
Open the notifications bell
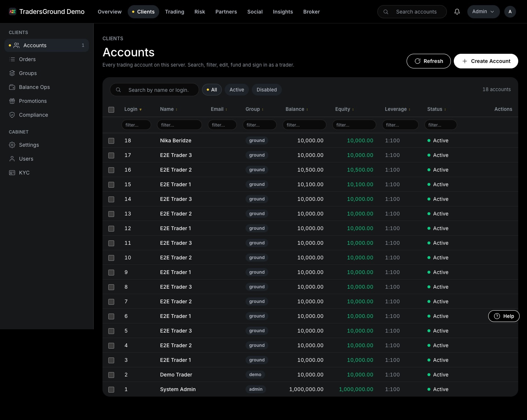(457, 12)
